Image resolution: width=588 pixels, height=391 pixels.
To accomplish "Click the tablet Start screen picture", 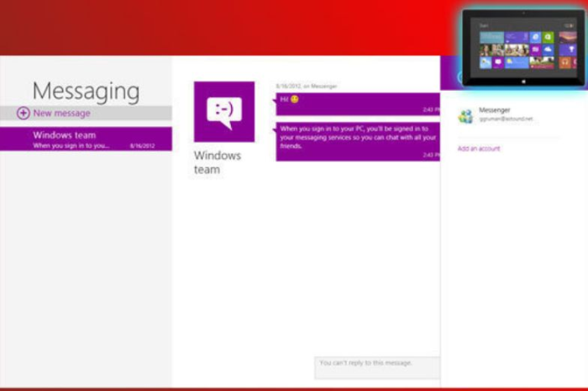I will click(x=523, y=48).
